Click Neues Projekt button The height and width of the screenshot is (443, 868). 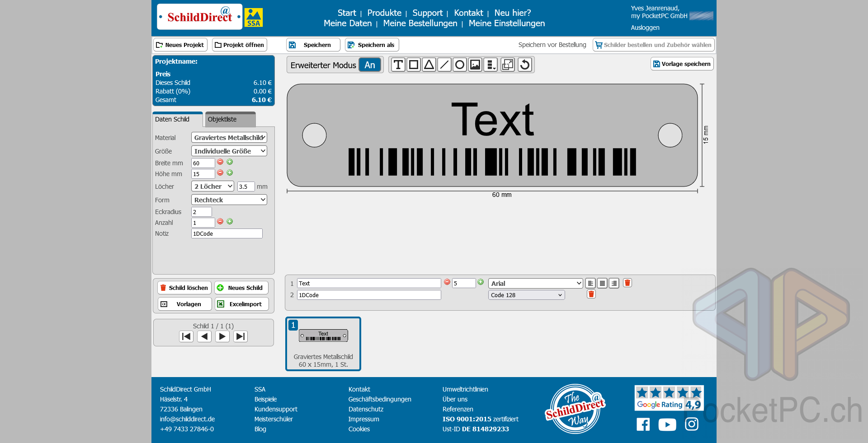180,45
